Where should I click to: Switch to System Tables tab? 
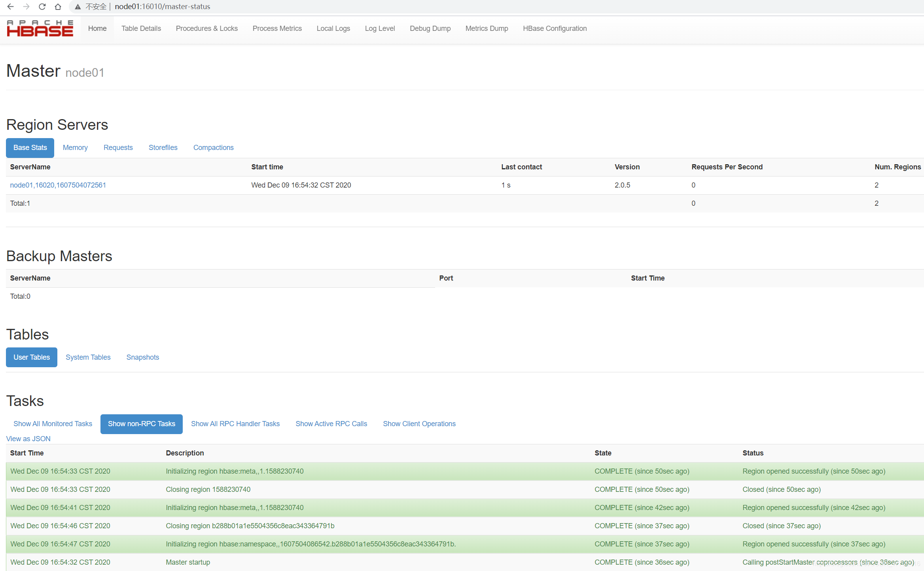click(x=88, y=357)
